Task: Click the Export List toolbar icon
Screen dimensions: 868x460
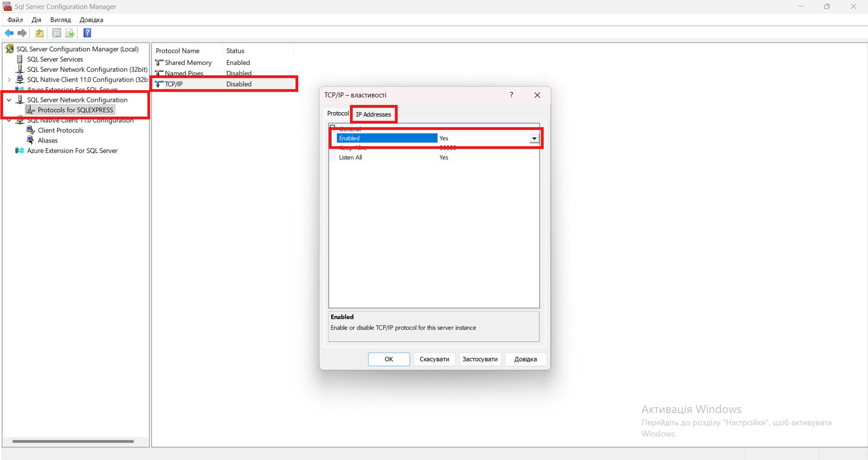Action: pyautogui.click(x=70, y=33)
